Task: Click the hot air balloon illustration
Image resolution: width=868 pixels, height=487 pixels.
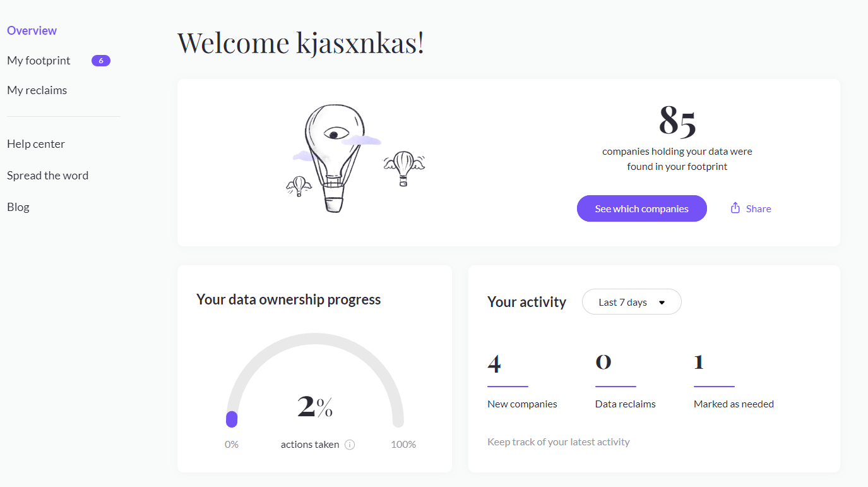Action: pos(335,158)
